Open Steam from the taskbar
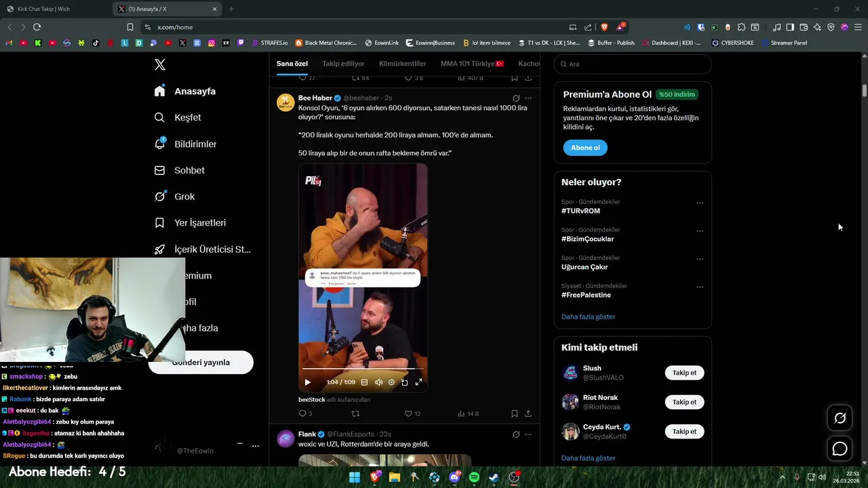This screenshot has width=868, height=488. pyautogui.click(x=494, y=477)
